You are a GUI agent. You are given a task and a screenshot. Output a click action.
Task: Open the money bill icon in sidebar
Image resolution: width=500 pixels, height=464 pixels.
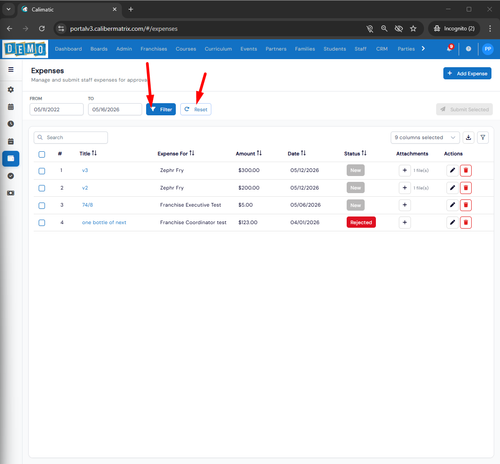click(11, 193)
